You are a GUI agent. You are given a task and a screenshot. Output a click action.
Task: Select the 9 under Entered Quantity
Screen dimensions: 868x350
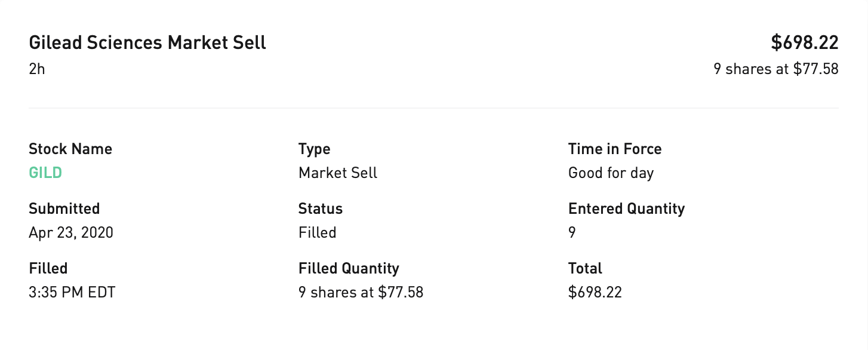[x=572, y=232]
